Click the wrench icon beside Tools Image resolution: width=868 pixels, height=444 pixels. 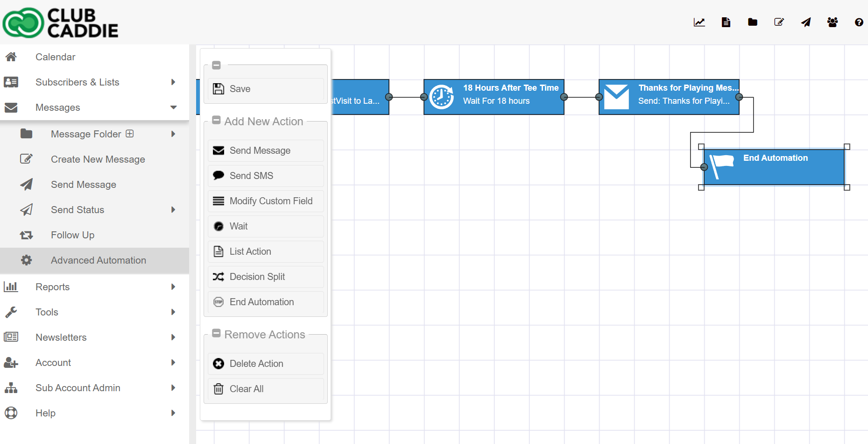11,312
